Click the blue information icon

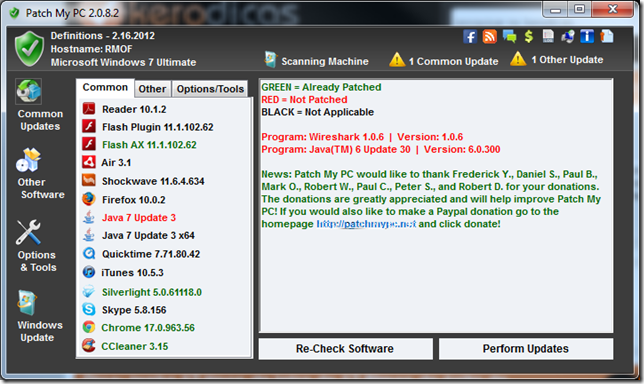[x=587, y=37]
